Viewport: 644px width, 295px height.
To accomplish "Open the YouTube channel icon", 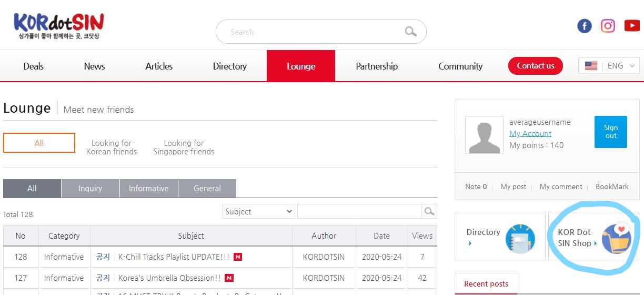I will pos(632,25).
